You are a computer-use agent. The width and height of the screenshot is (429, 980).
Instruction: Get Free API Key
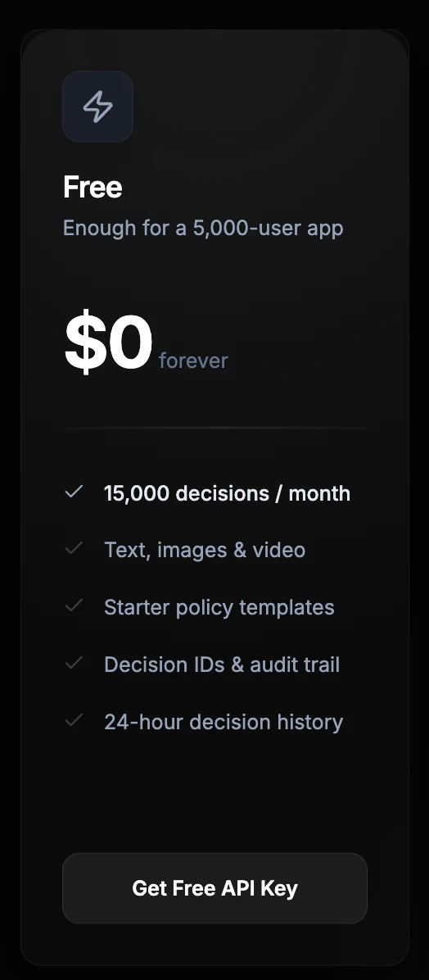(214, 888)
